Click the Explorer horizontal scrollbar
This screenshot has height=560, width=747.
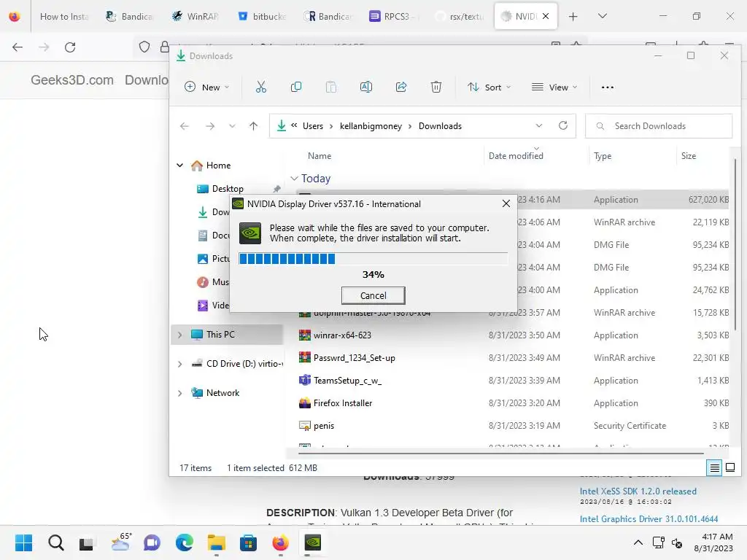pyautogui.click(x=501, y=454)
